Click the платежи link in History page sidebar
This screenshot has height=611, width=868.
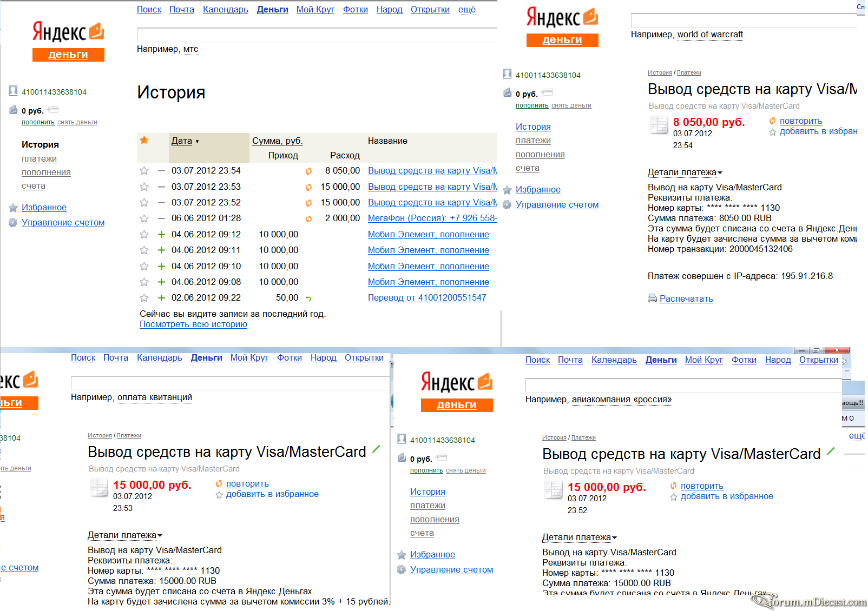pyautogui.click(x=39, y=159)
